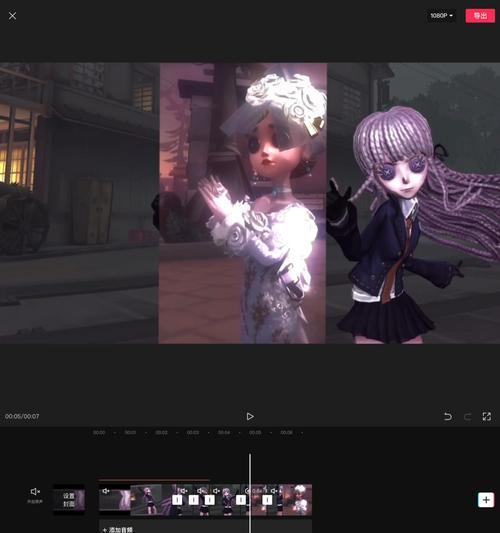The image size is (500, 533).
Task: Click the 00:04 ruler mark
Action: pyautogui.click(x=224, y=433)
